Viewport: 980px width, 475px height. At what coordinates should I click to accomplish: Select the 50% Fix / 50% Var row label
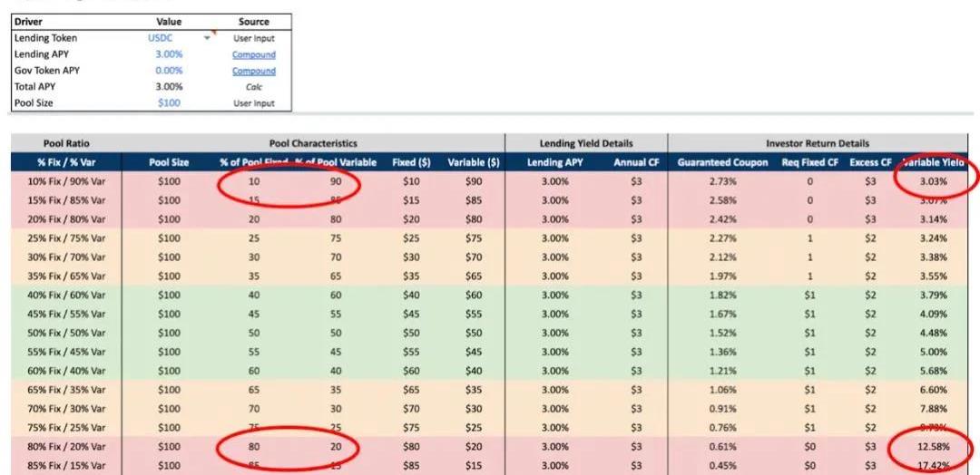click(66, 333)
